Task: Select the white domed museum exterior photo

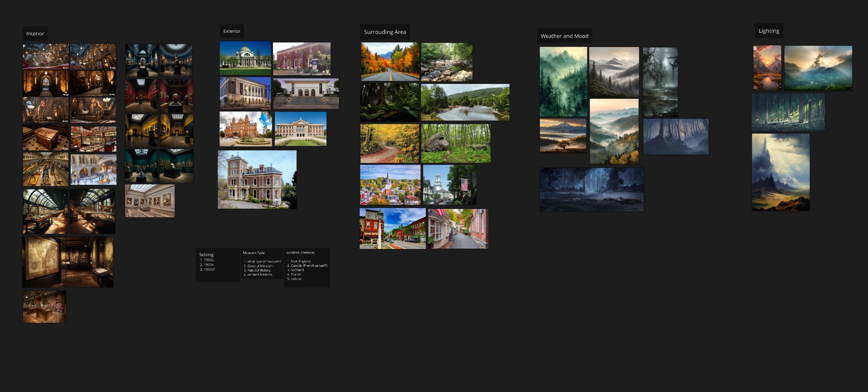Action: pyautogui.click(x=245, y=58)
